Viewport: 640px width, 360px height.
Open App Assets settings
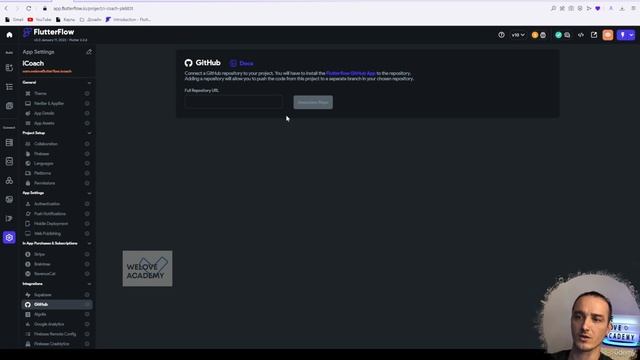[x=57, y=123]
